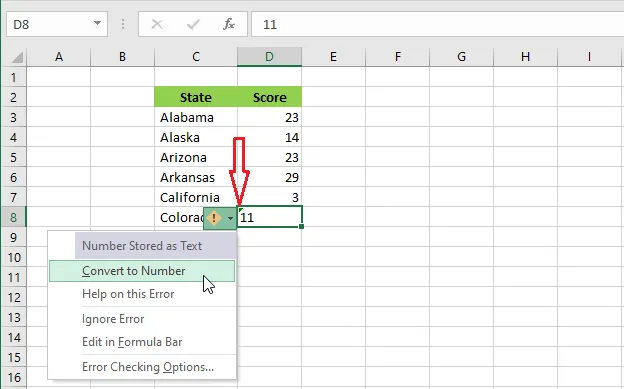
Task: Expand the Name Box dropdown arrow
Action: tap(97, 24)
